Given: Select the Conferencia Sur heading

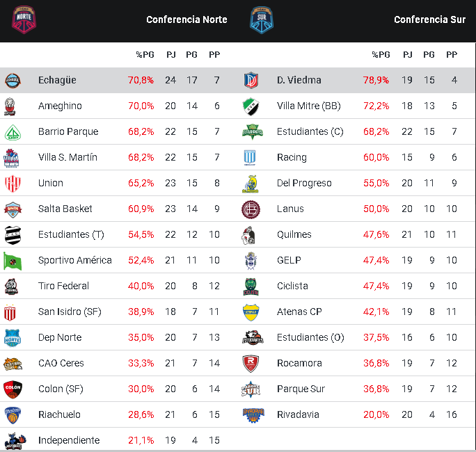Looking at the screenshot, I should pos(429,19).
